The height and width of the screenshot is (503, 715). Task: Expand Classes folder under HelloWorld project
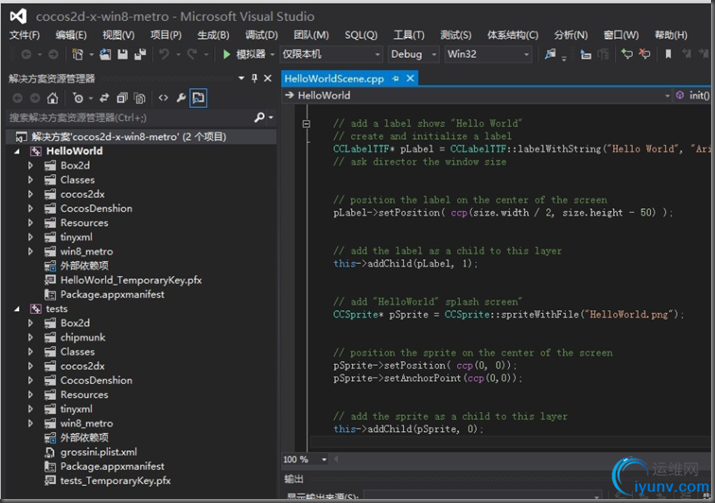[31, 180]
